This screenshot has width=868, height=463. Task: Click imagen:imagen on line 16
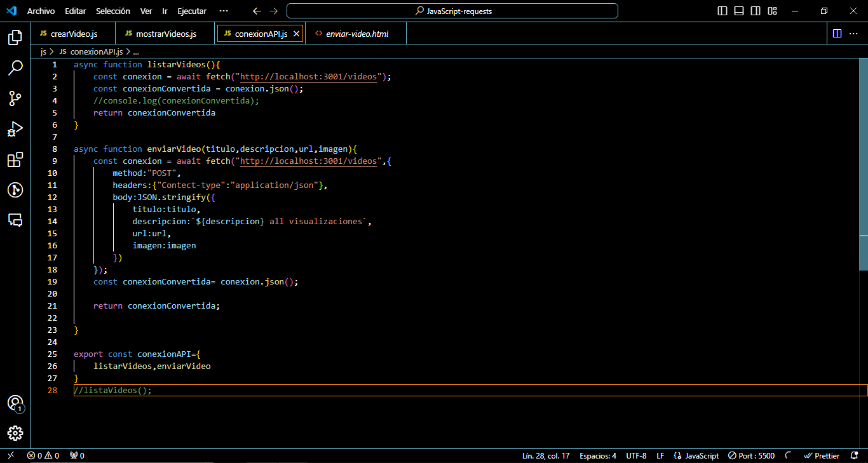(x=164, y=245)
